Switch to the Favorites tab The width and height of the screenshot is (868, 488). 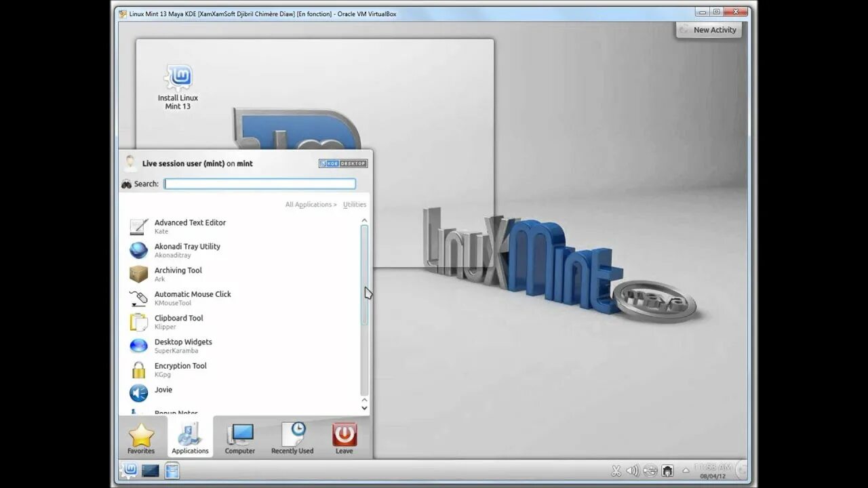(141, 438)
